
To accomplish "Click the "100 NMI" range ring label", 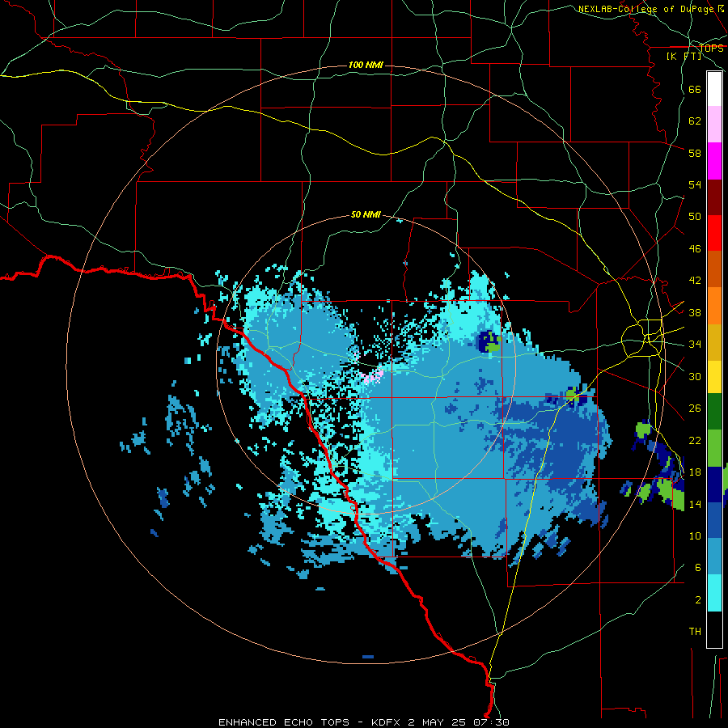I will [366, 65].
